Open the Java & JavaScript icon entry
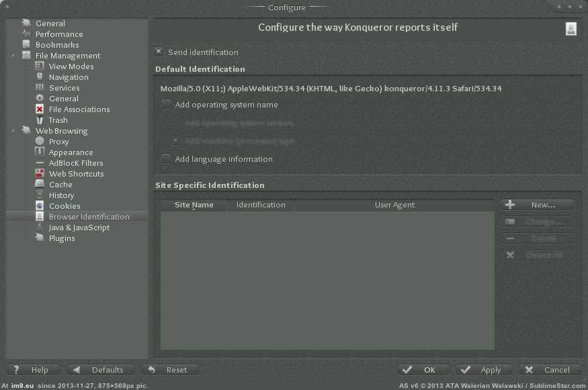The height and width of the screenshot is (390, 588). pyautogui.click(x=40, y=227)
